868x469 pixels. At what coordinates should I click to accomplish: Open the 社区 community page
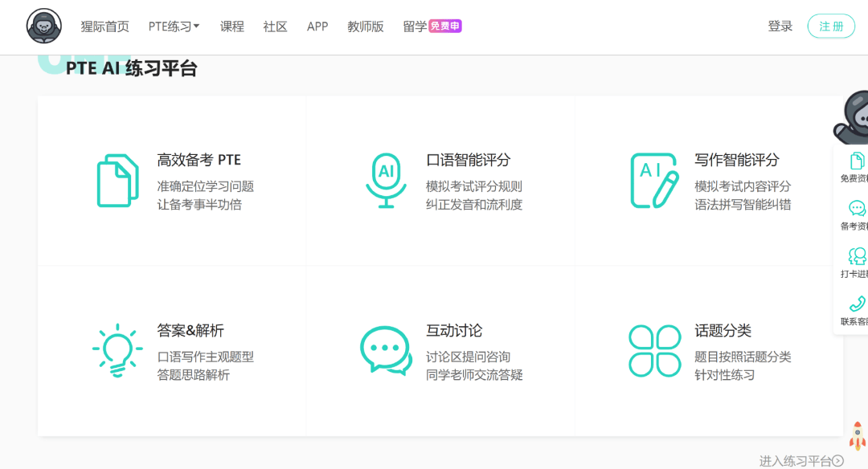tap(275, 27)
